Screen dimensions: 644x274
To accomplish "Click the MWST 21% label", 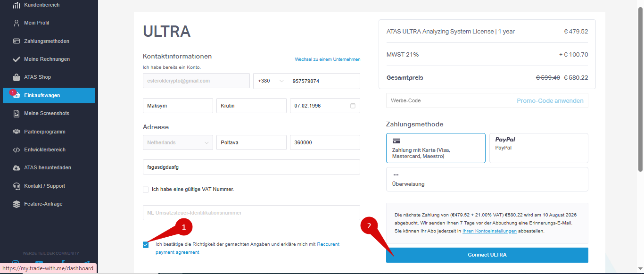I will pos(403,55).
